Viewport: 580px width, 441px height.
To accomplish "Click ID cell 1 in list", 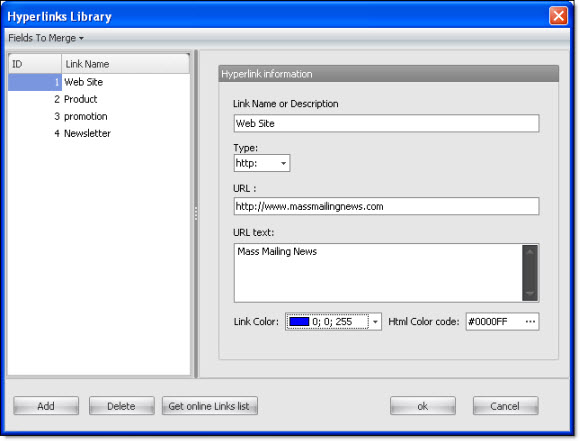I will [x=35, y=82].
